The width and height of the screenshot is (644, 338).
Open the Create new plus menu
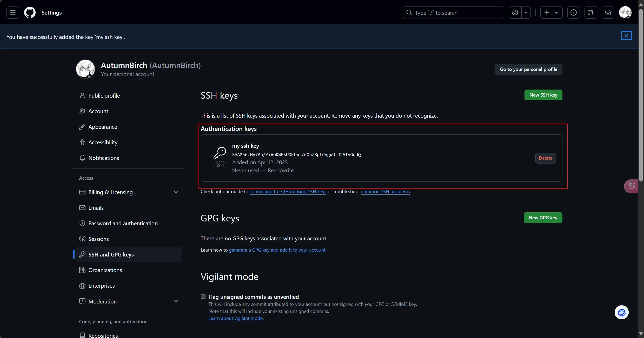[551, 12]
